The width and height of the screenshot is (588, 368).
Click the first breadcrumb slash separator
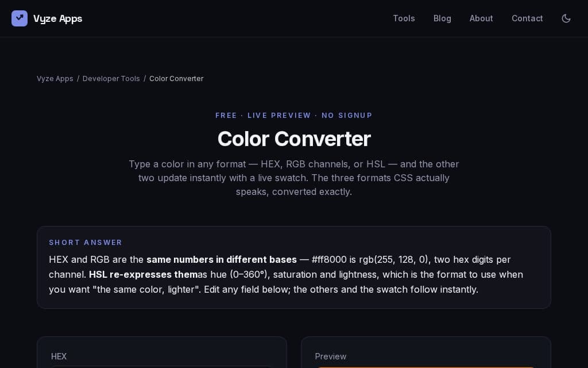point(78,78)
